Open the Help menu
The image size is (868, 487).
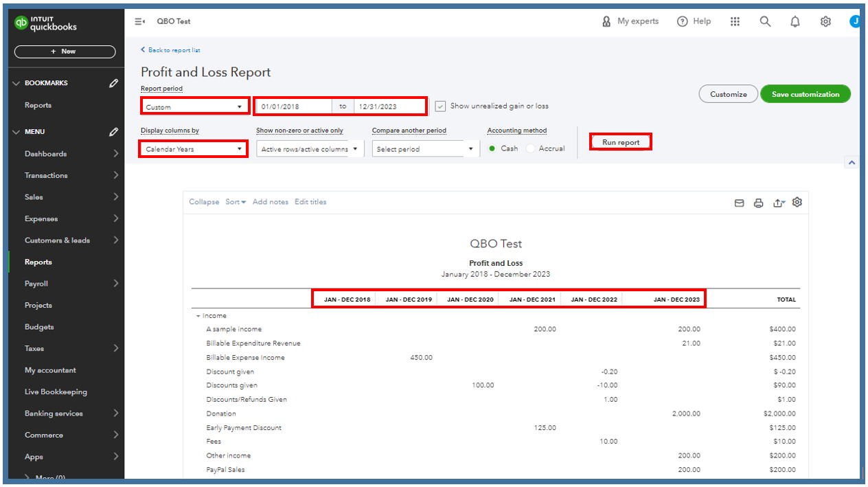pos(694,21)
